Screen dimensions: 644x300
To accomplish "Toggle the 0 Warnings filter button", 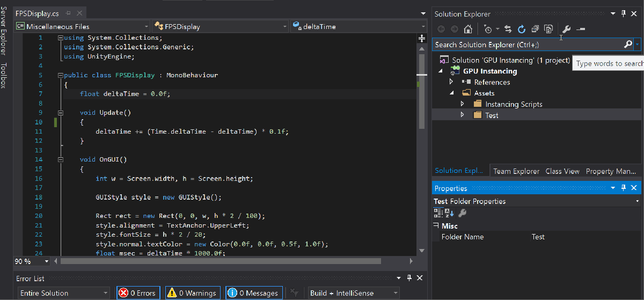I will click(x=193, y=293).
